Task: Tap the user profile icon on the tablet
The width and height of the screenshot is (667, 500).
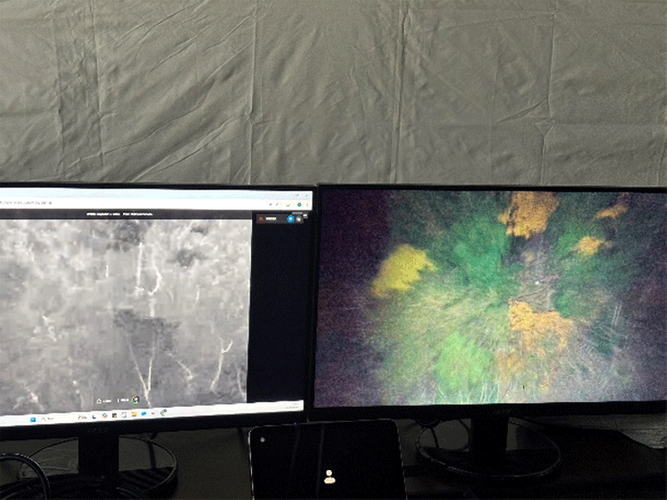Action: pyautogui.click(x=329, y=477)
